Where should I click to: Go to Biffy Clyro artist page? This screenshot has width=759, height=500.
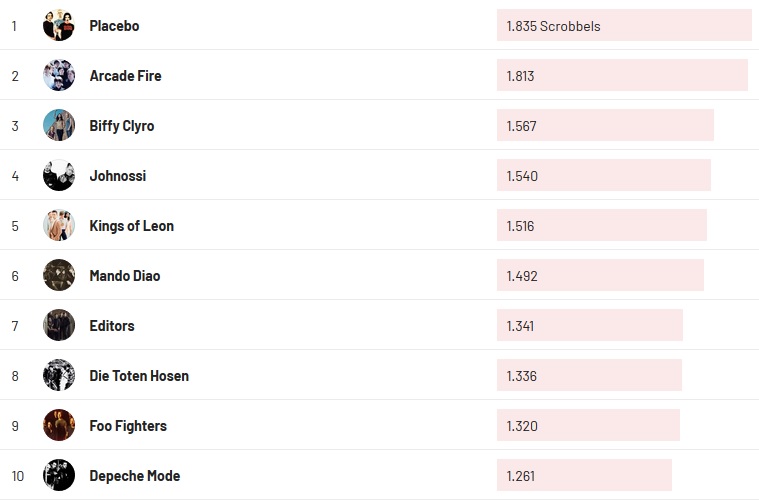[121, 126]
